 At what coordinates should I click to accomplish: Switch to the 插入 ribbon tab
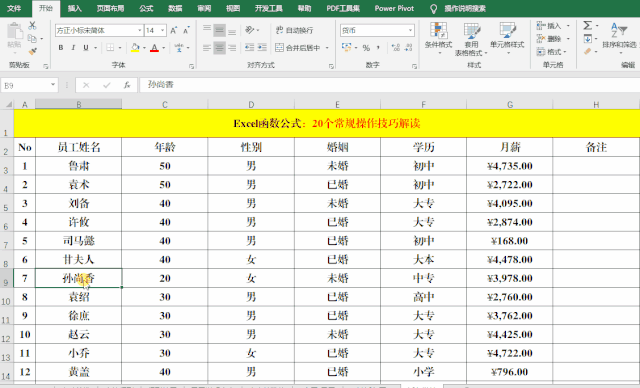74,8
